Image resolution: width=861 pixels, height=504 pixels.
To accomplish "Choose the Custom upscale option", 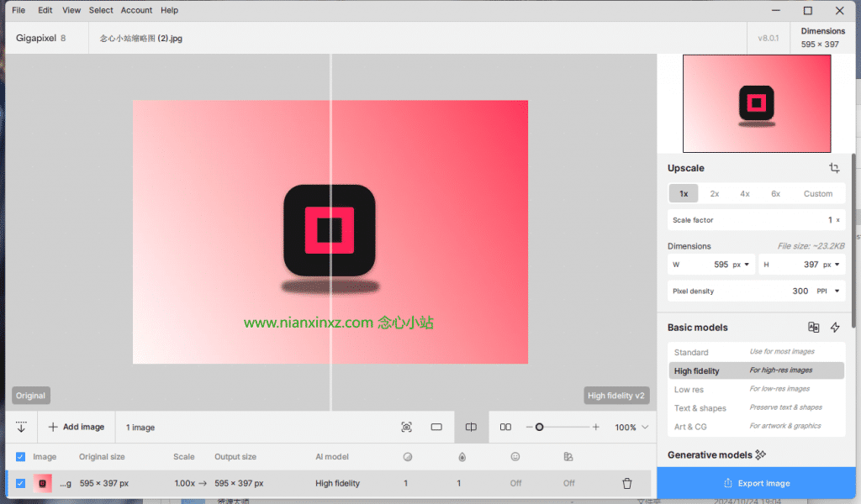I will [x=817, y=193].
